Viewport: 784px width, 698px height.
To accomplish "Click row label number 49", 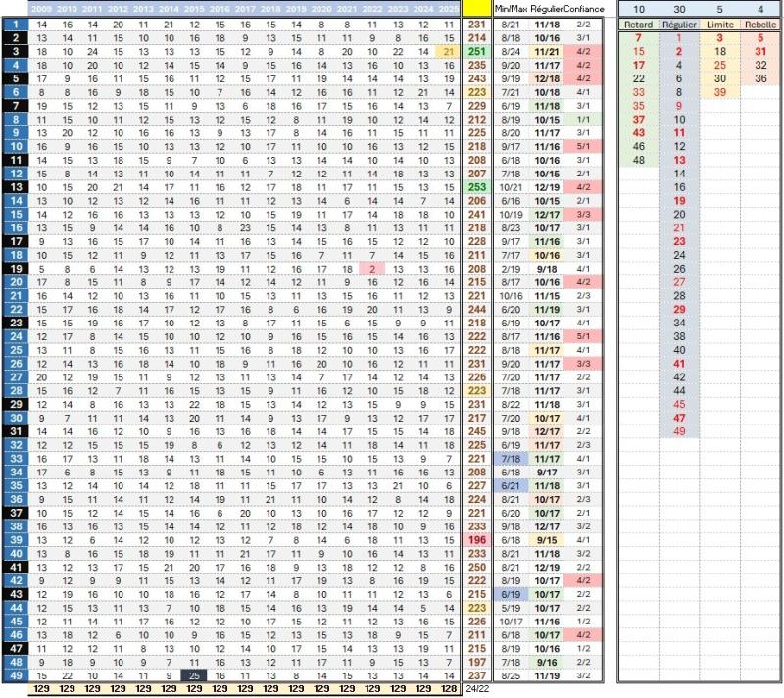I will 16,674.
